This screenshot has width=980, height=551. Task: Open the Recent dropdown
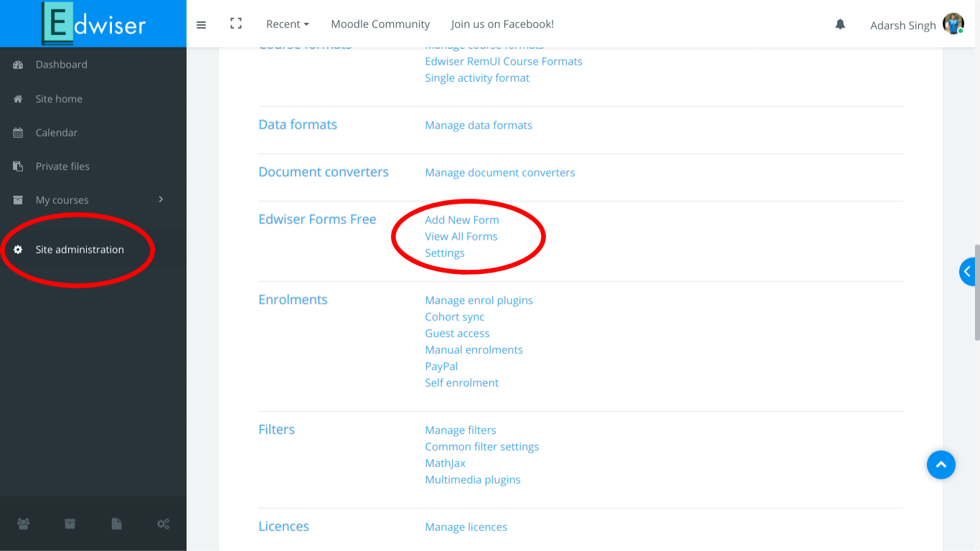click(288, 24)
